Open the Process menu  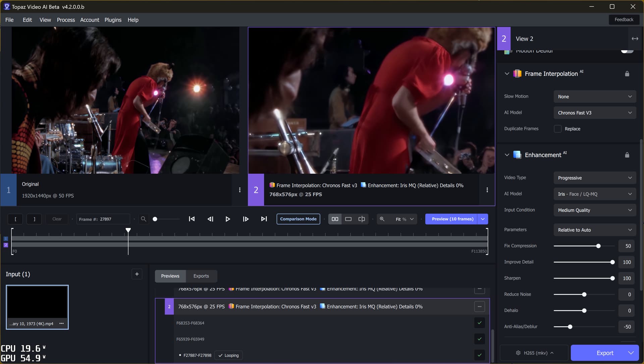coord(66,20)
